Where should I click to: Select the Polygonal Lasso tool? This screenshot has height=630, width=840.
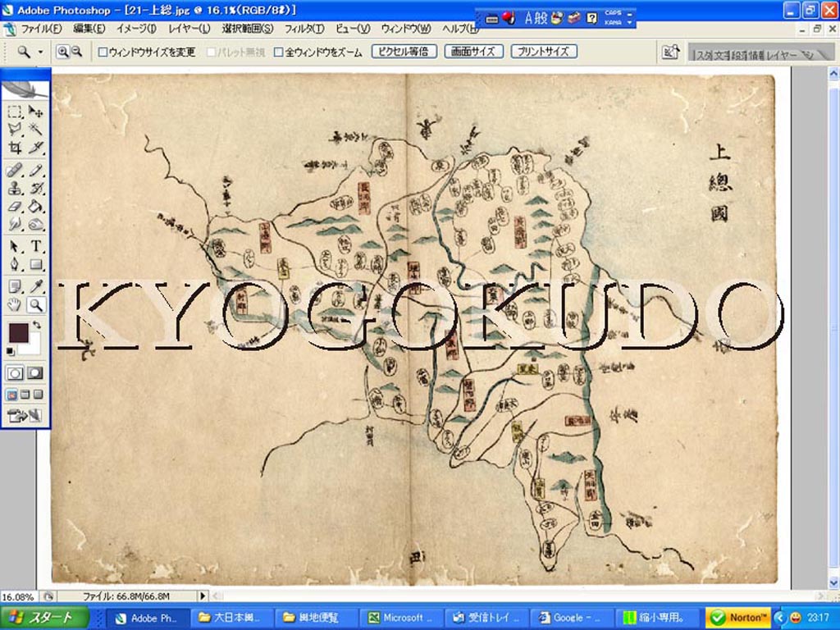point(15,129)
